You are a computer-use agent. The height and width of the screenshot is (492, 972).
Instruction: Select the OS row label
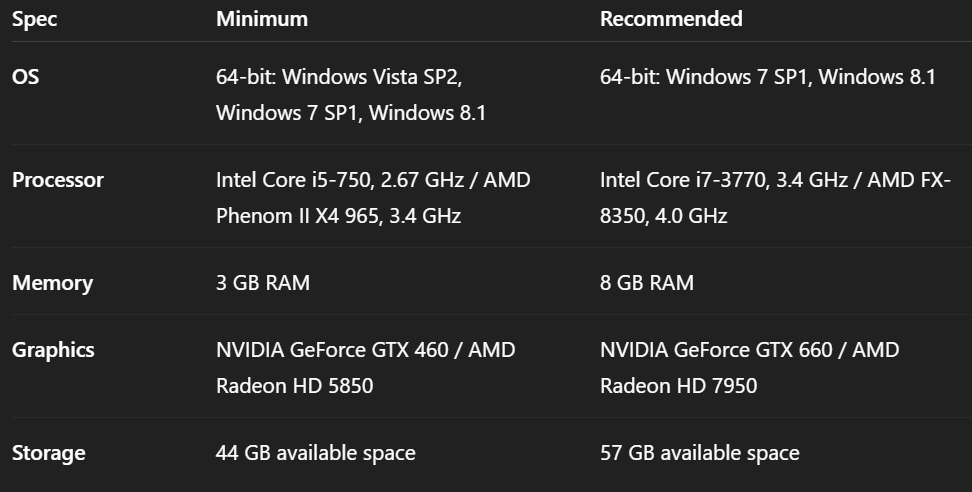click(x=25, y=77)
